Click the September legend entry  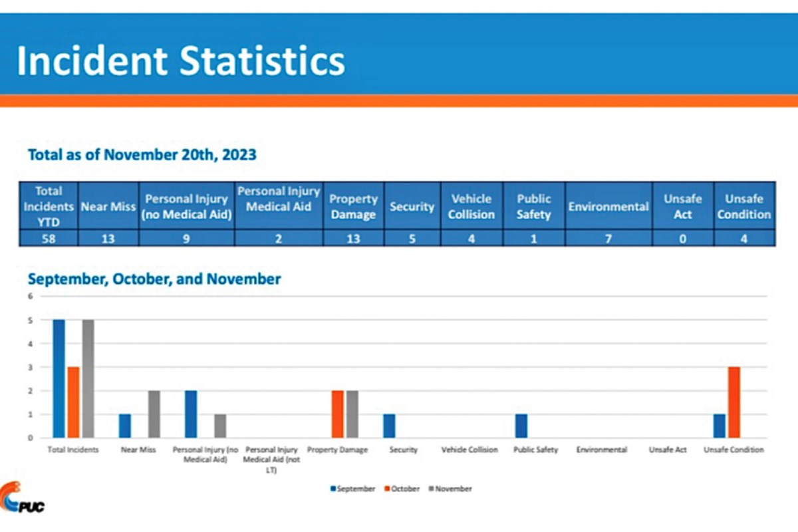click(353, 489)
